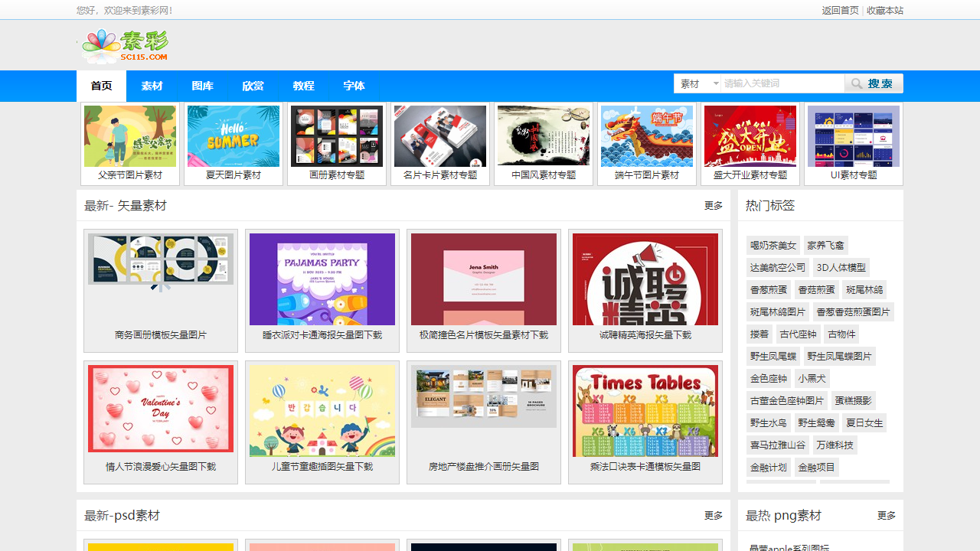This screenshot has width=980, height=551.
Task: Open the UI素材专题 thumbnail
Action: tap(854, 136)
